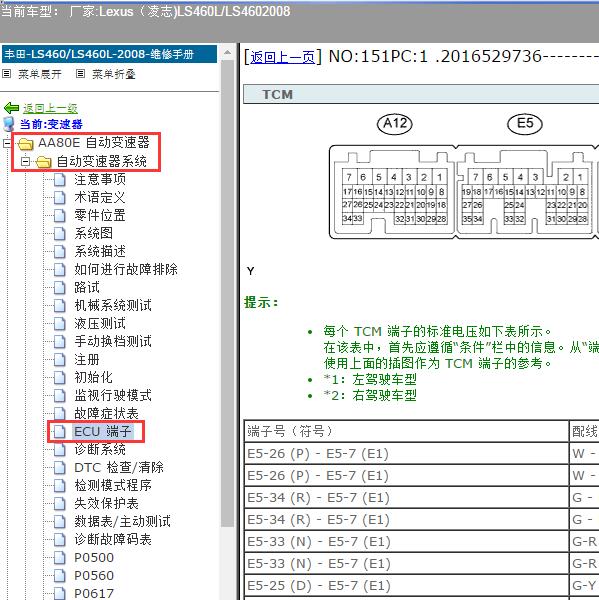Click the first E5-26 (P) table row
This screenshot has height=600, width=599.
[x=406, y=453]
